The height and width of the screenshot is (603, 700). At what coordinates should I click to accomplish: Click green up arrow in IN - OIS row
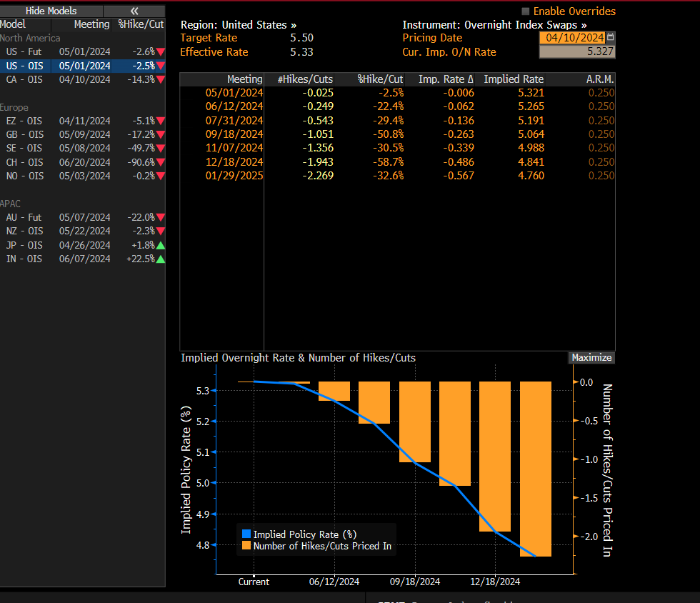161,259
